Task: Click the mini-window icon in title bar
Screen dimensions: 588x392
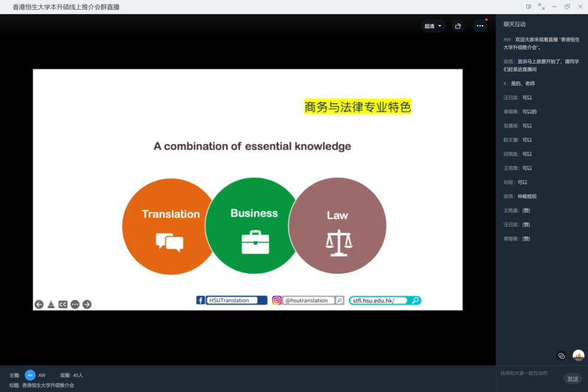Action: (x=528, y=7)
